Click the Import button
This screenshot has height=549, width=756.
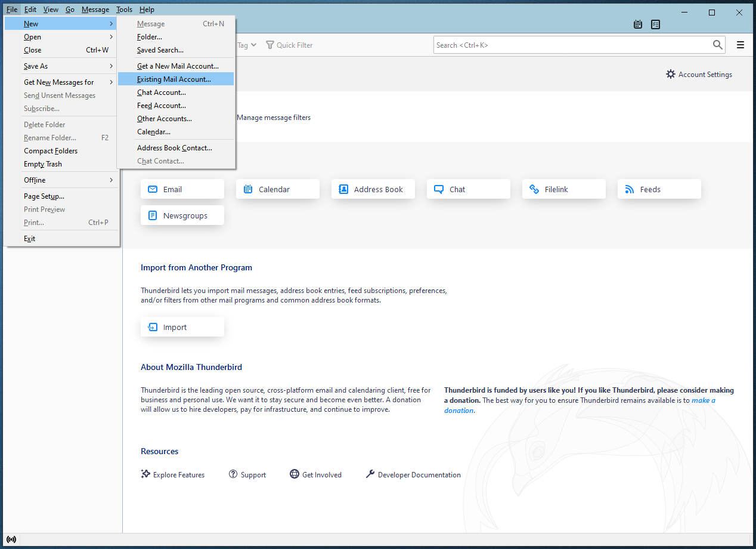[x=182, y=327]
